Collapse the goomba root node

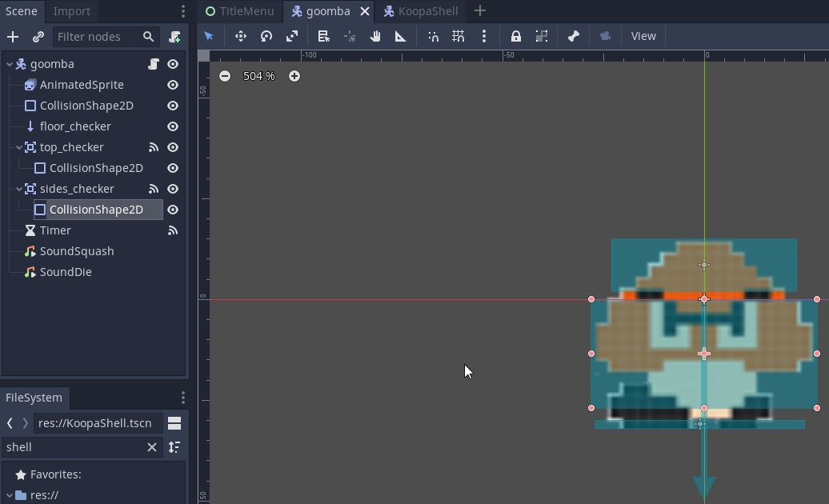point(10,64)
